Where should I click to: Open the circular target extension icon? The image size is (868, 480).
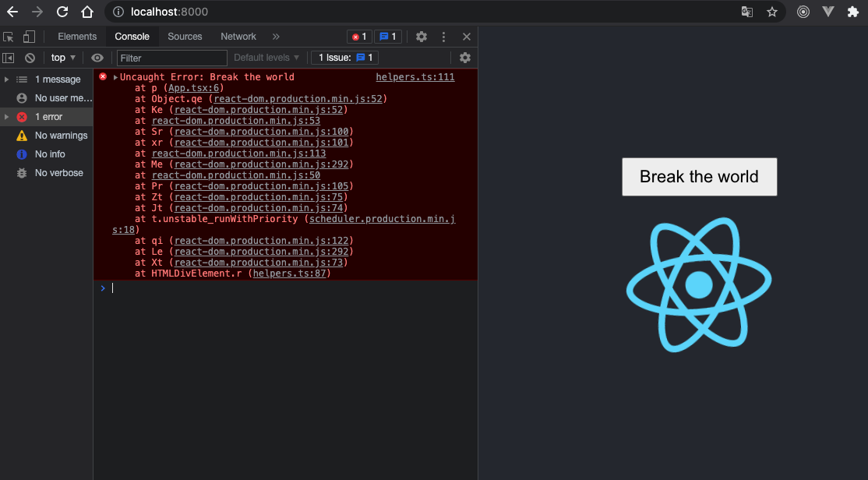tap(803, 12)
